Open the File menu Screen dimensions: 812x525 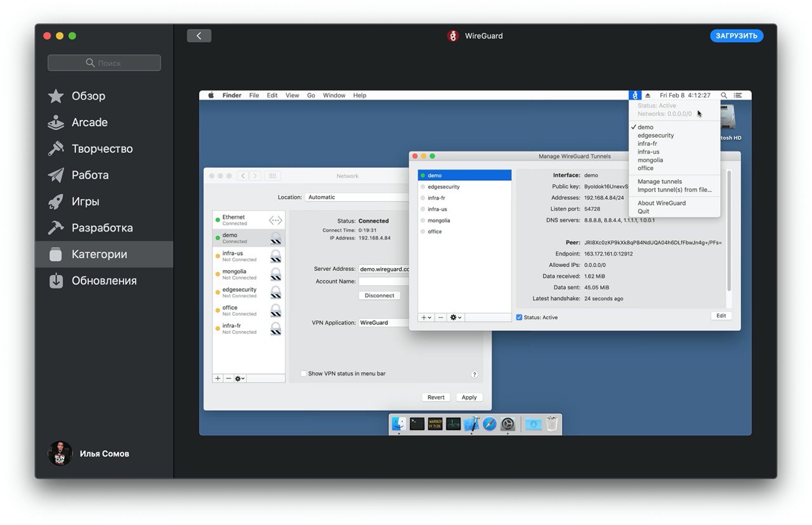(254, 95)
